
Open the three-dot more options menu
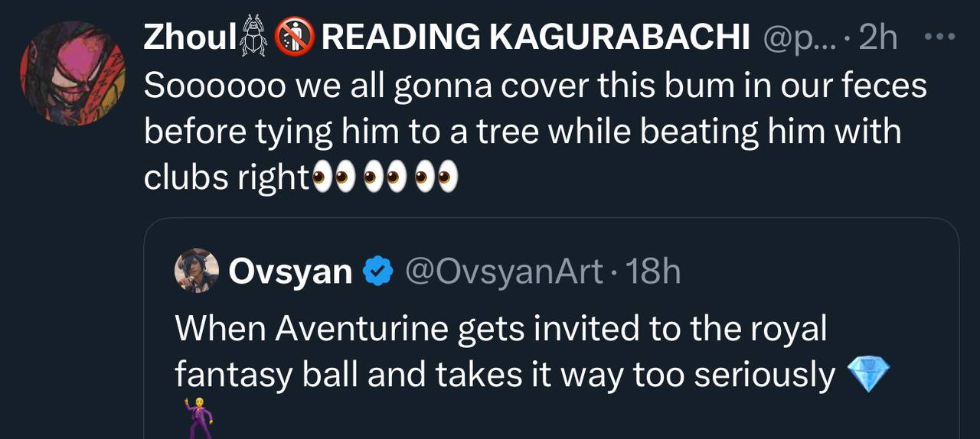pyautogui.click(x=940, y=36)
